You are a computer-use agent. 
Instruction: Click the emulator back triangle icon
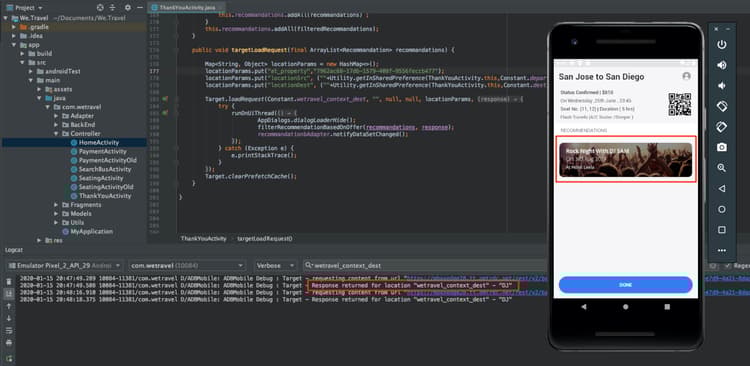[722, 189]
